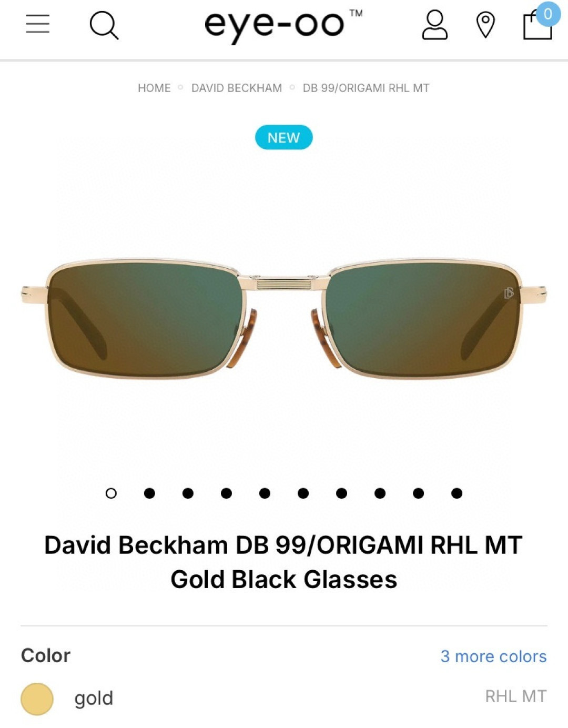The height and width of the screenshot is (728, 568).
Task: Open the hamburger menu
Action: coord(38,24)
